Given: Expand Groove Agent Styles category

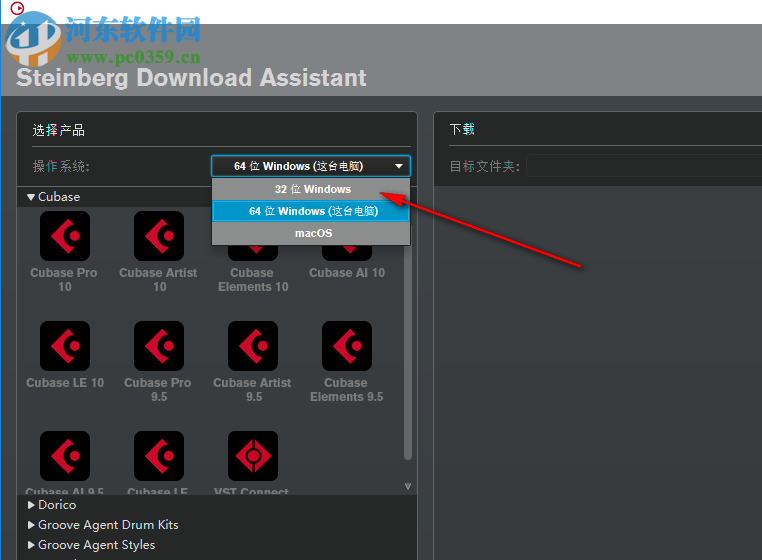Looking at the screenshot, I should click(x=31, y=545).
